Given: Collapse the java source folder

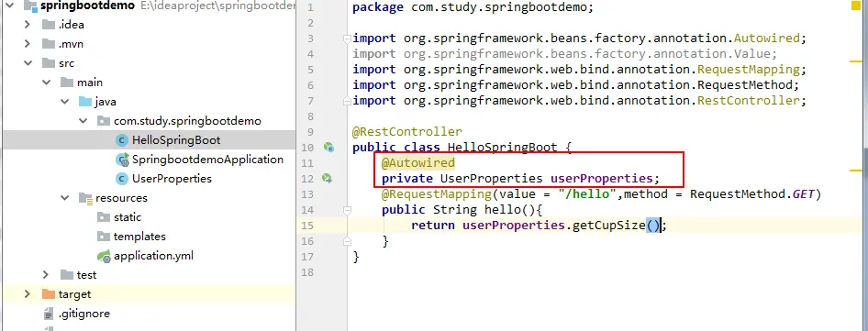Looking at the screenshot, I should pyautogui.click(x=65, y=102).
